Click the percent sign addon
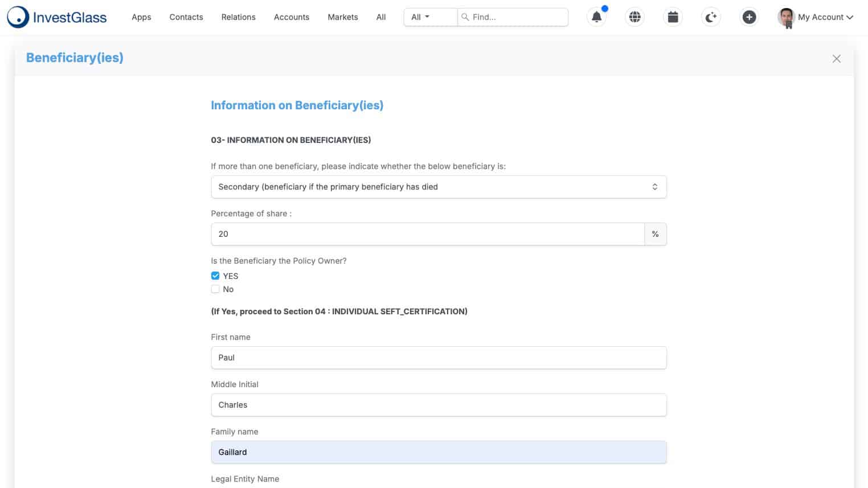 pos(656,234)
